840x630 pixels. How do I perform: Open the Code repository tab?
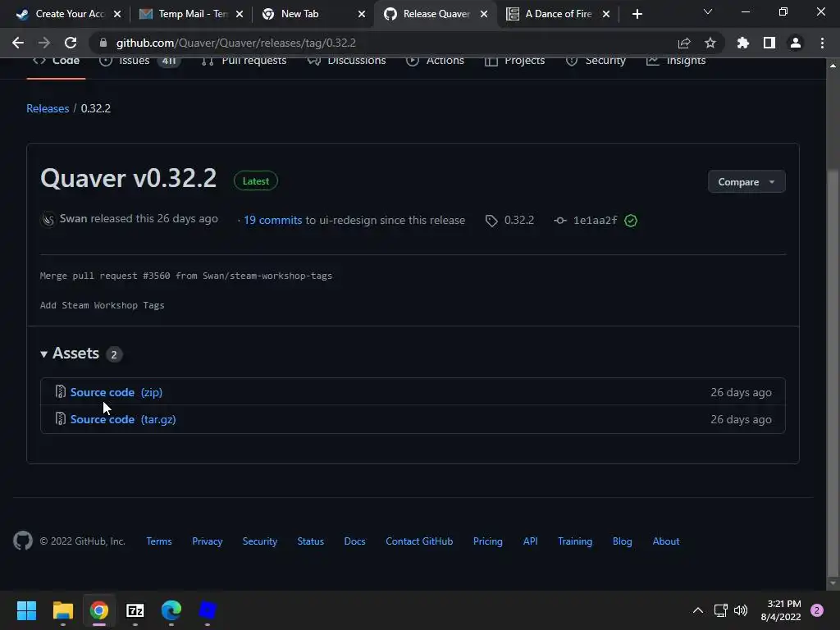(x=57, y=61)
